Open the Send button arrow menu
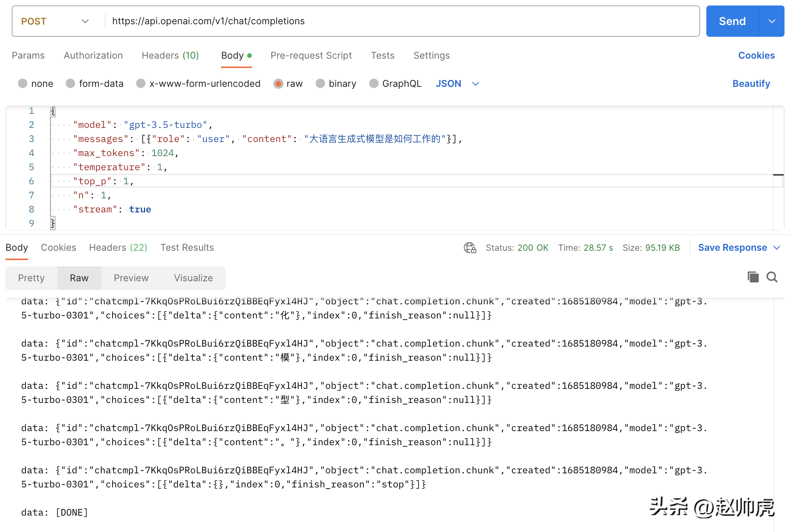 pos(772,21)
